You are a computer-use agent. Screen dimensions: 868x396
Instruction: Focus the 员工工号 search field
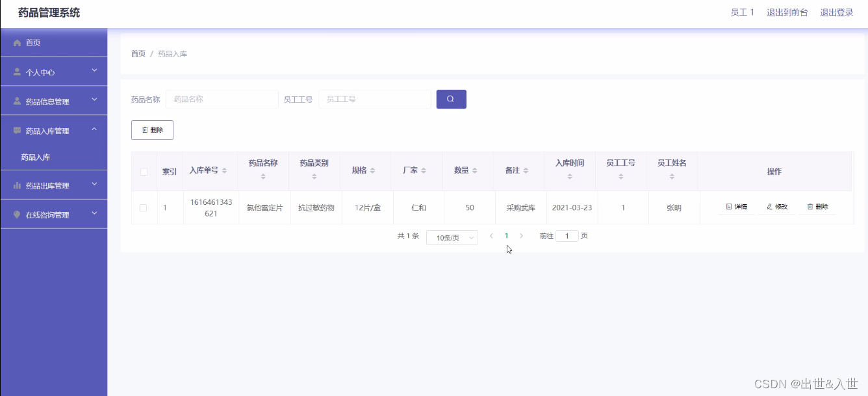(375, 99)
